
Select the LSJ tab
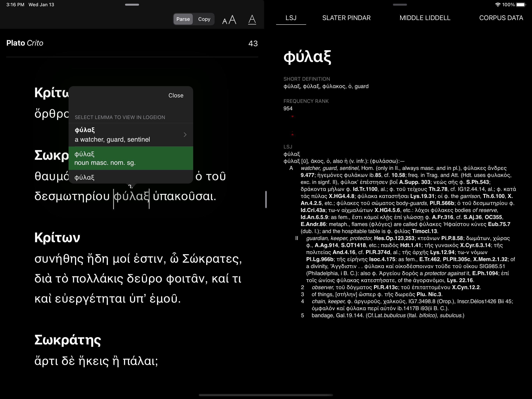click(x=291, y=18)
